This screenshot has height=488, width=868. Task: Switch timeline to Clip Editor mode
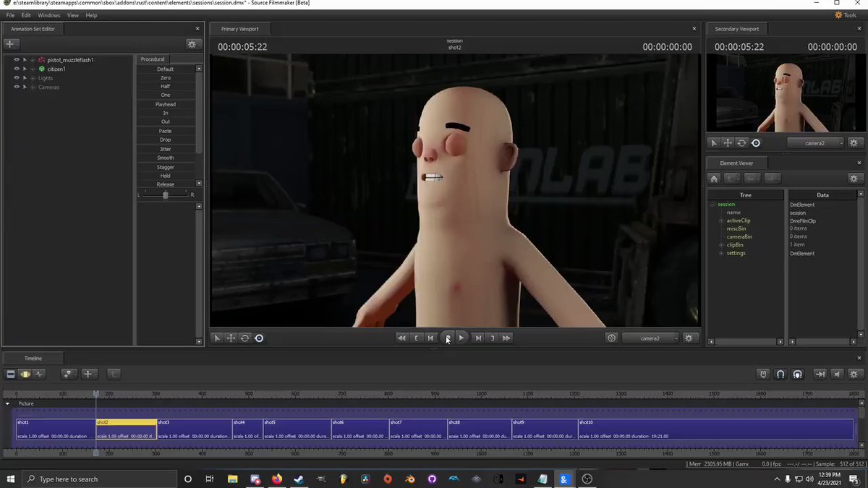(11, 374)
